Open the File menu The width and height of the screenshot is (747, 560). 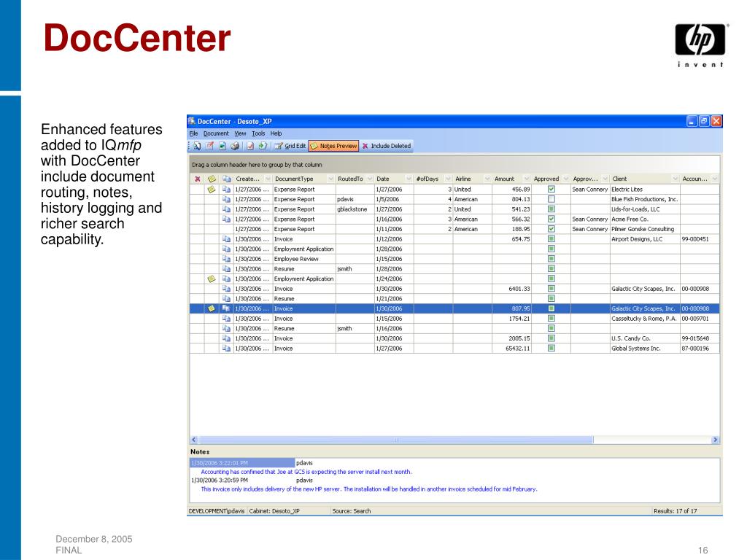(193, 134)
